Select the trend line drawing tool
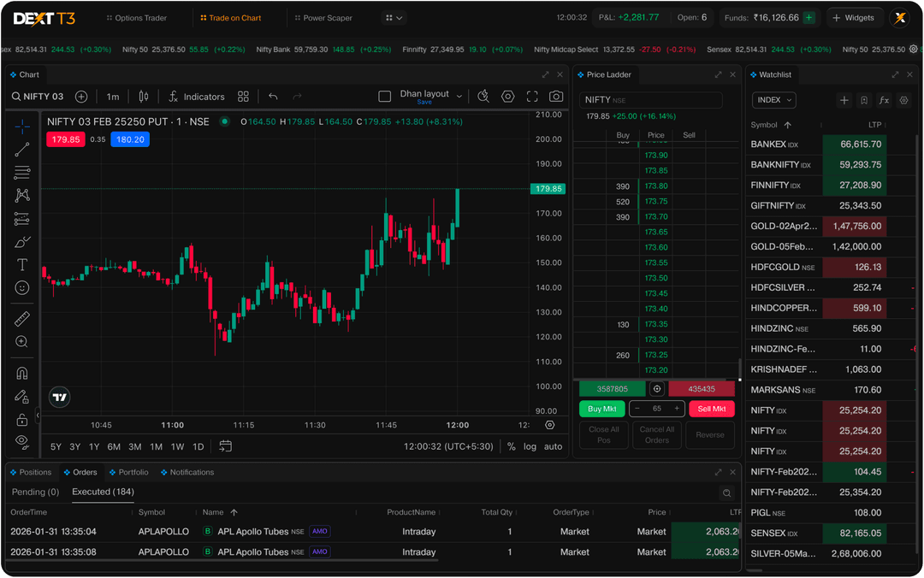Screen dimensions: 924x578 21,149
